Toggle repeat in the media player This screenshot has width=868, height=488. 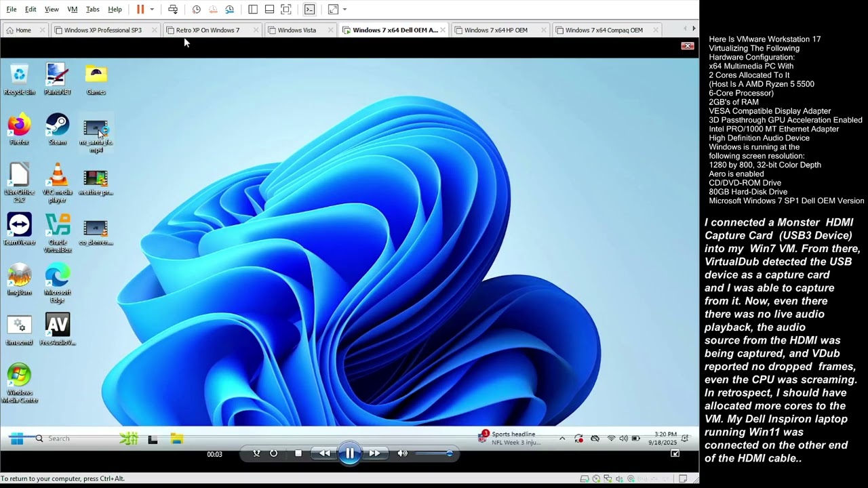[273, 453]
